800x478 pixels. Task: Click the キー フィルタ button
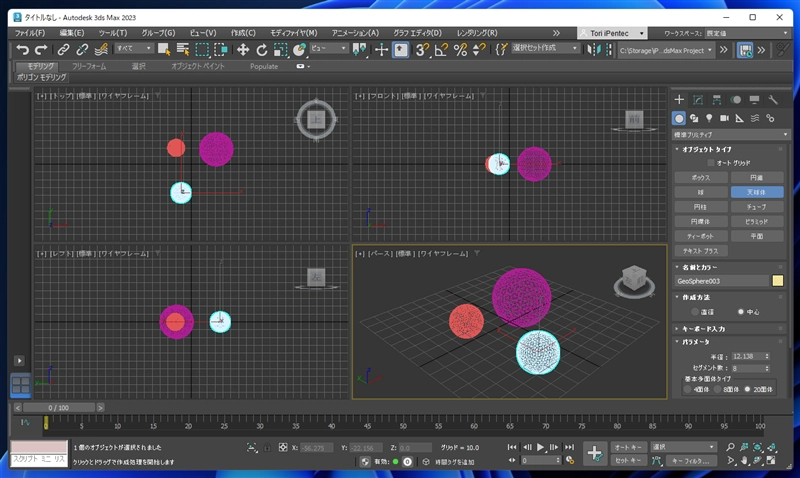tap(691, 461)
